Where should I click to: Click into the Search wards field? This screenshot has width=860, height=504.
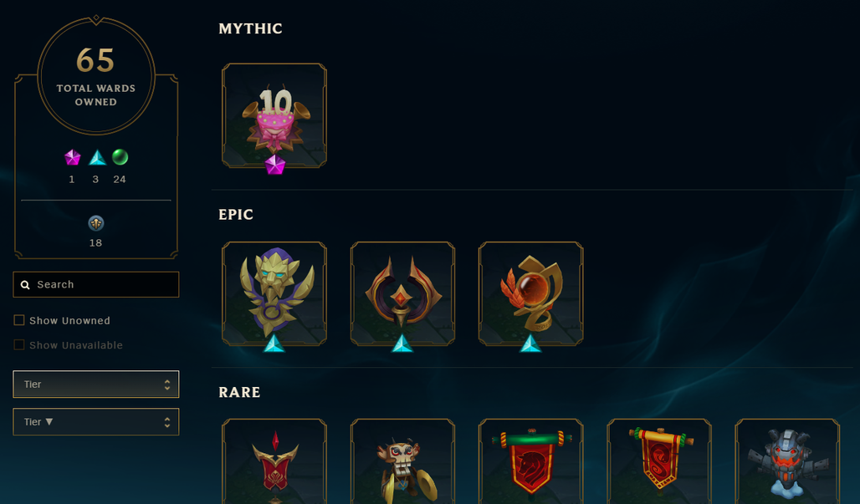coord(96,284)
